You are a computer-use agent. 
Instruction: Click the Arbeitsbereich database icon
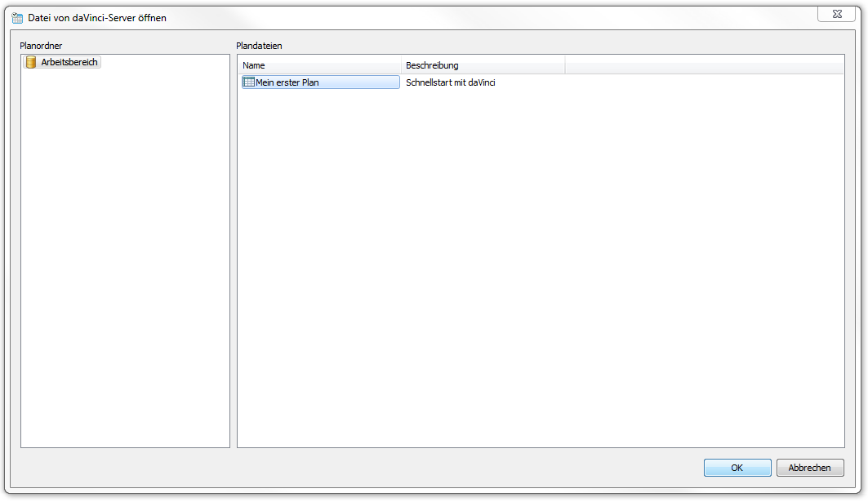point(31,62)
